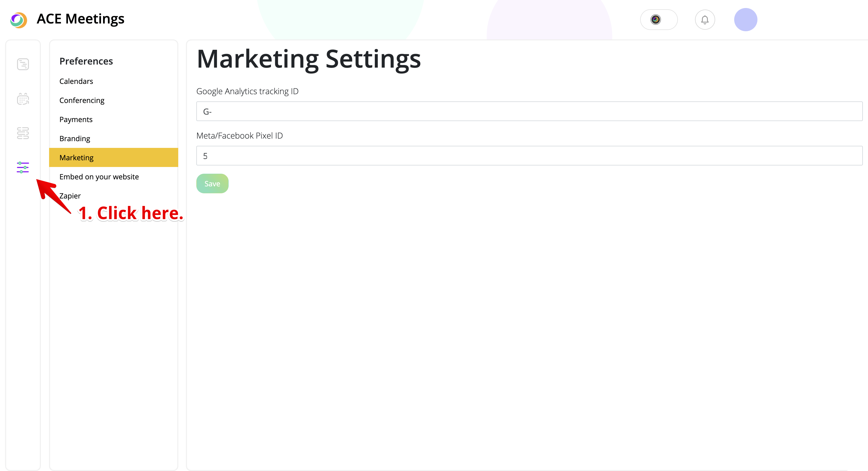Open Payments preferences

[76, 119]
